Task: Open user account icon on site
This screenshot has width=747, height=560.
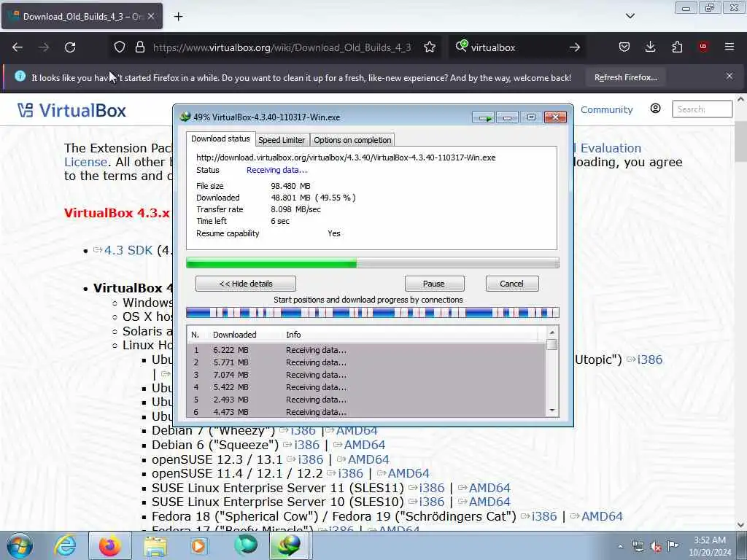Action: (x=655, y=109)
